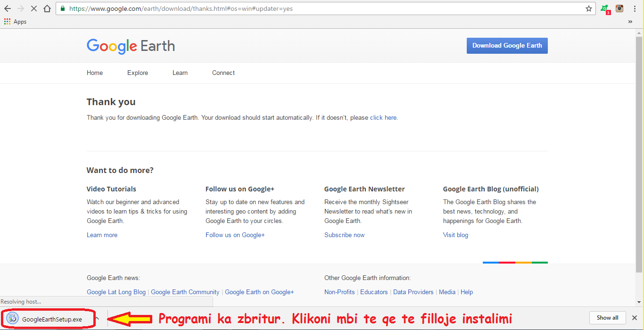Click Show all downloads button
The image size is (644, 330).
pyautogui.click(x=607, y=318)
